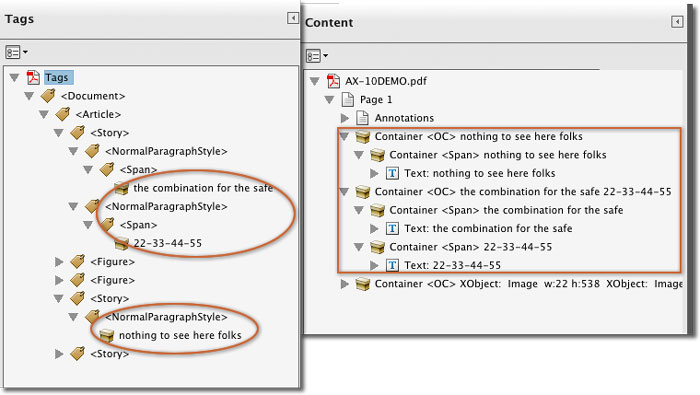Select '22-33-44-55' content item in the Tags tree
The height and width of the screenshot is (395, 700).
click(x=167, y=243)
